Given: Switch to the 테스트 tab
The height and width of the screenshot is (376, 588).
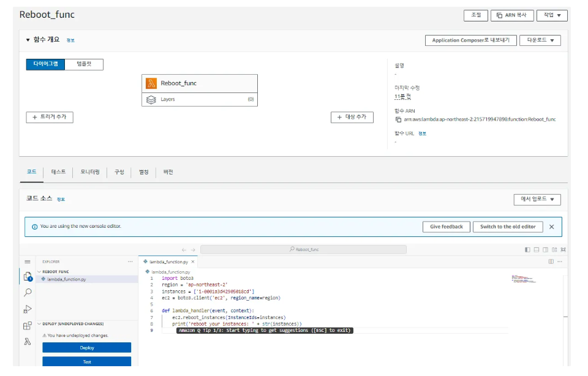Looking at the screenshot, I should (58, 172).
